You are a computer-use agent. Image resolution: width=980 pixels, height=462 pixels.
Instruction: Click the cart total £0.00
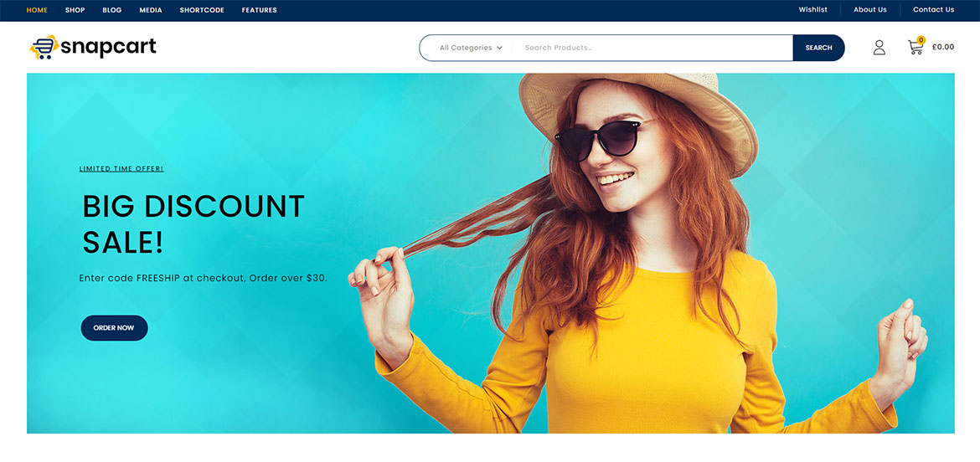[x=943, y=47]
